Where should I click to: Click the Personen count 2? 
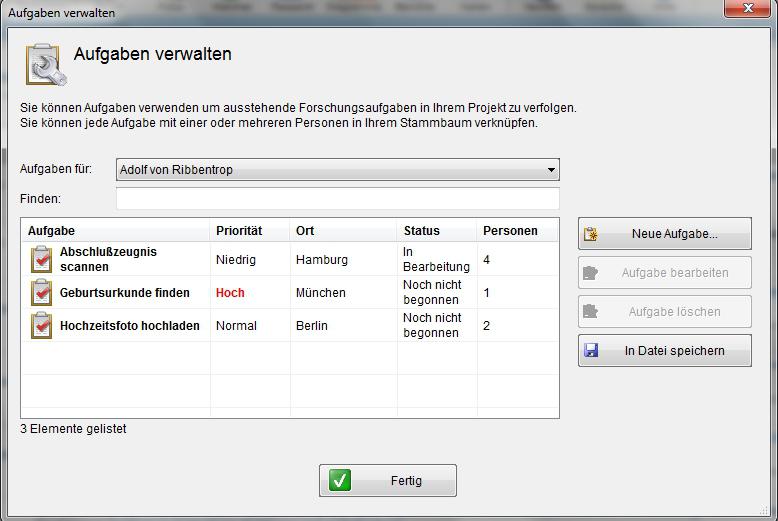click(486, 326)
